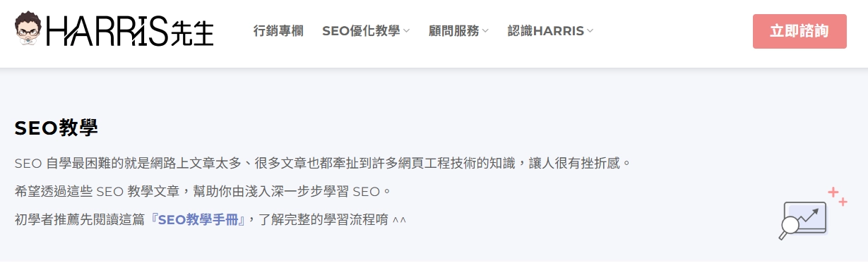Expand the chevron beside 認識HARRIS

(590, 31)
